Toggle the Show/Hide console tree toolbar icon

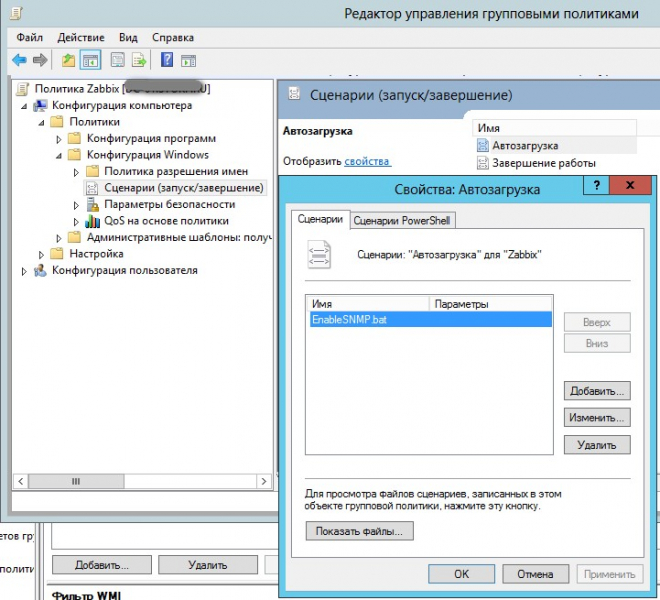coord(90,60)
